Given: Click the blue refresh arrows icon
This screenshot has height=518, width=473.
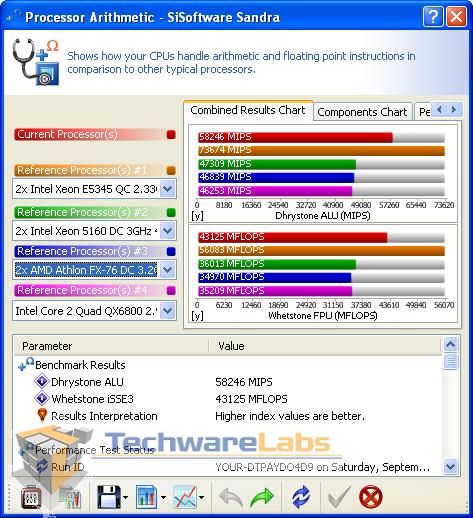Looking at the screenshot, I should (x=301, y=497).
